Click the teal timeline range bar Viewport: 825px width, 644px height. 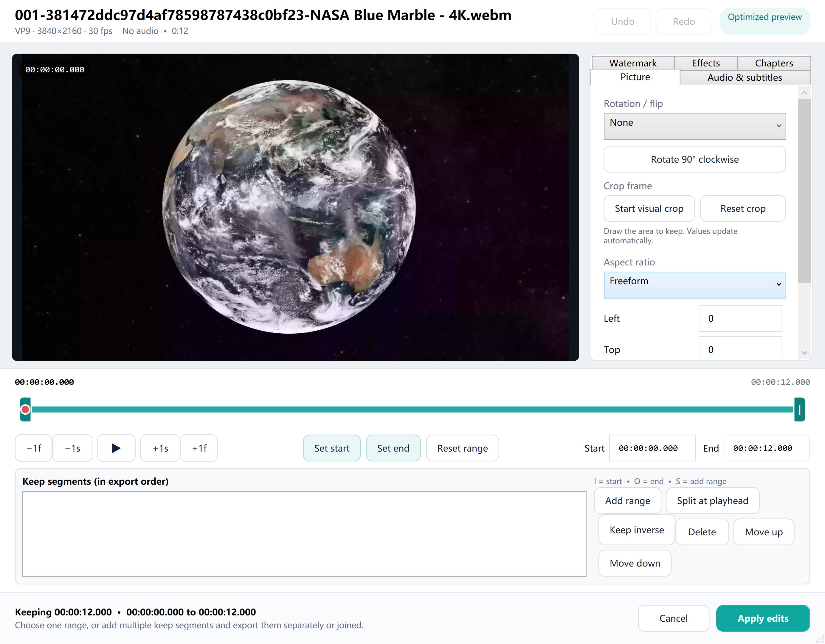[x=412, y=409]
